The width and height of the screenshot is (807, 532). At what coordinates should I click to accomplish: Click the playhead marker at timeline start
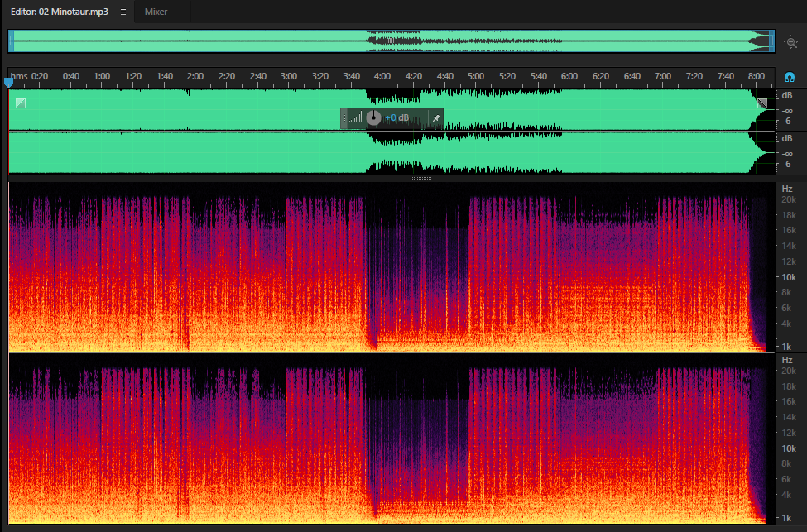(x=8, y=82)
